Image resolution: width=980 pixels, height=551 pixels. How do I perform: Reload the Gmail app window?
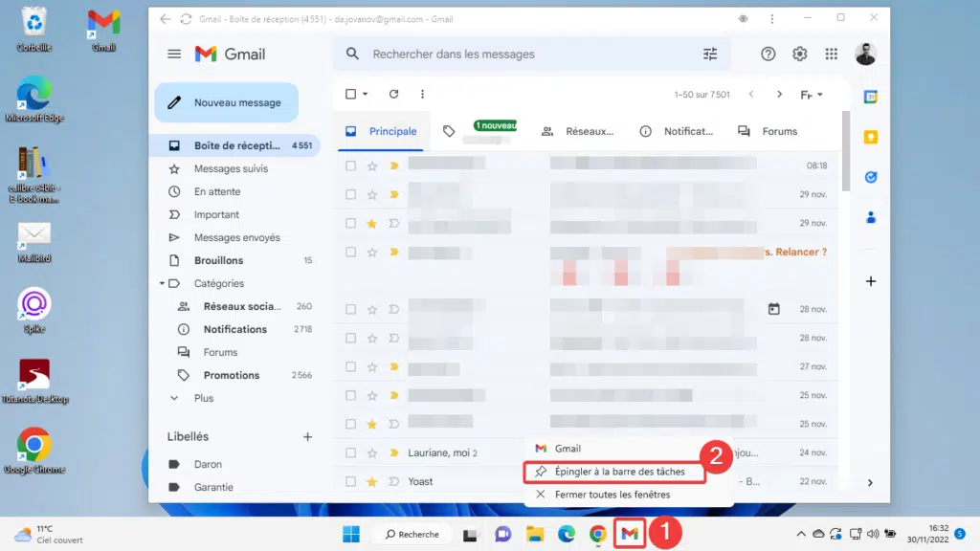[x=187, y=19]
